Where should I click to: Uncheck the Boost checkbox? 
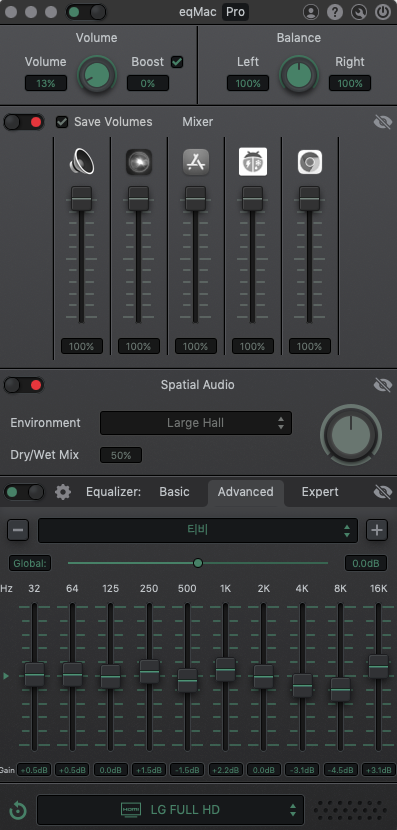(x=177, y=62)
